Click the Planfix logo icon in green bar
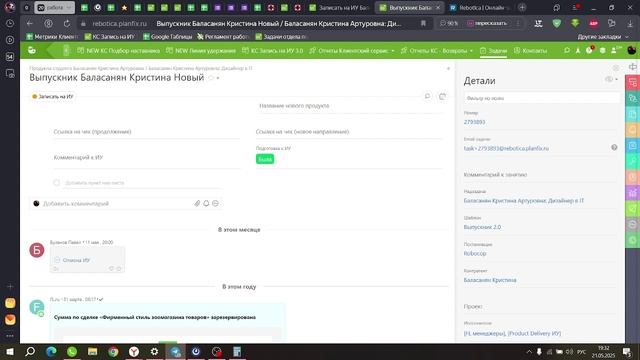Screen dimensions: 640x360 [x=32, y=50]
